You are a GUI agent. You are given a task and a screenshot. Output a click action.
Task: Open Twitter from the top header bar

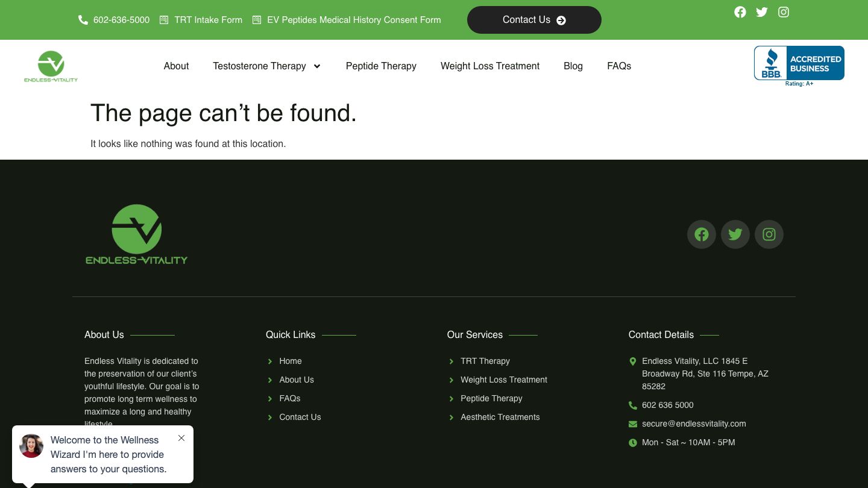click(762, 12)
